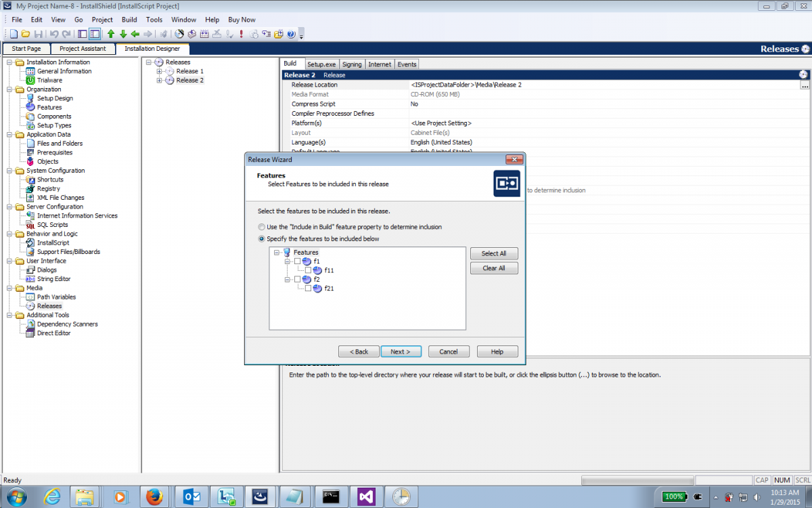Open Visual Studio from the taskbar
The width and height of the screenshot is (812, 508).
pyautogui.click(x=366, y=496)
